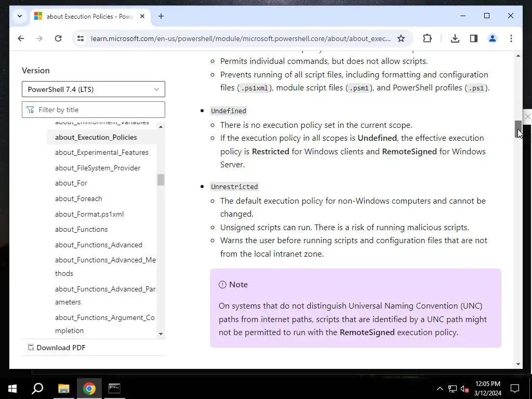Open the clock showing 12:05 PM

(487, 389)
